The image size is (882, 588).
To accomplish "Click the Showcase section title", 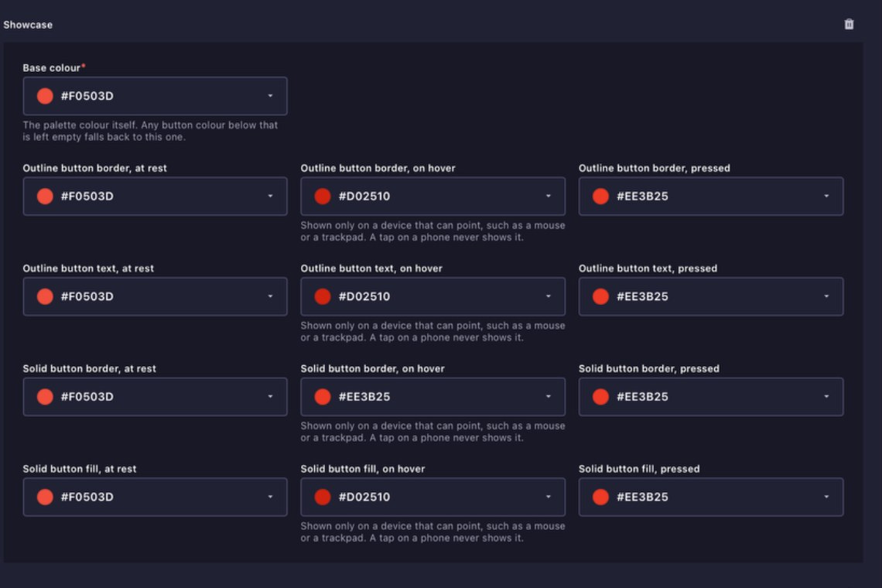I will (28, 25).
